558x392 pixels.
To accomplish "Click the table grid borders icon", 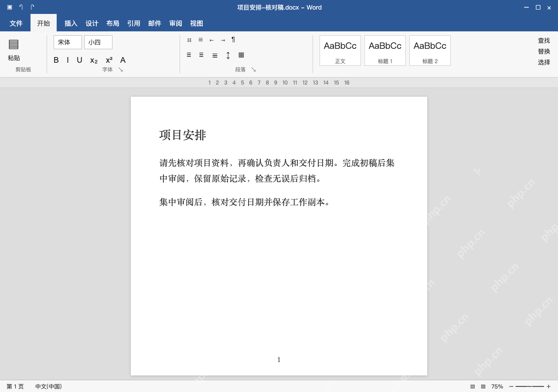I will pyautogui.click(x=241, y=55).
